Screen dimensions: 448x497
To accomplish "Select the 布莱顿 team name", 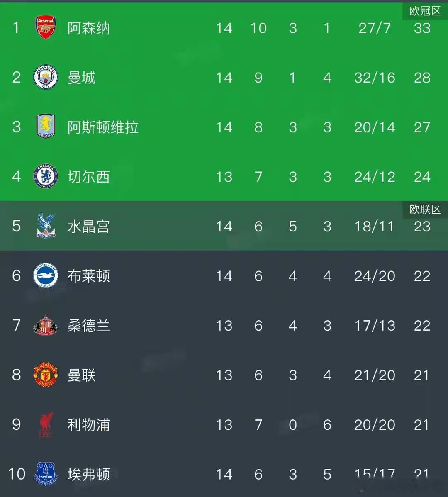I will pyautogui.click(x=89, y=276).
